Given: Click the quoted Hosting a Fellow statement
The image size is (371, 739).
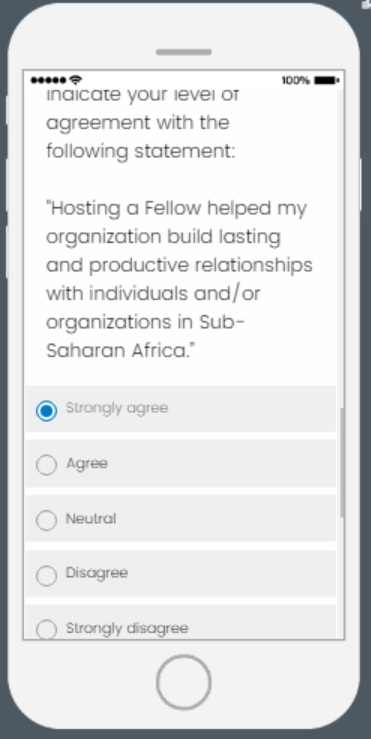Looking at the screenshot, I should pyautogui.click(x=179, y=279).
